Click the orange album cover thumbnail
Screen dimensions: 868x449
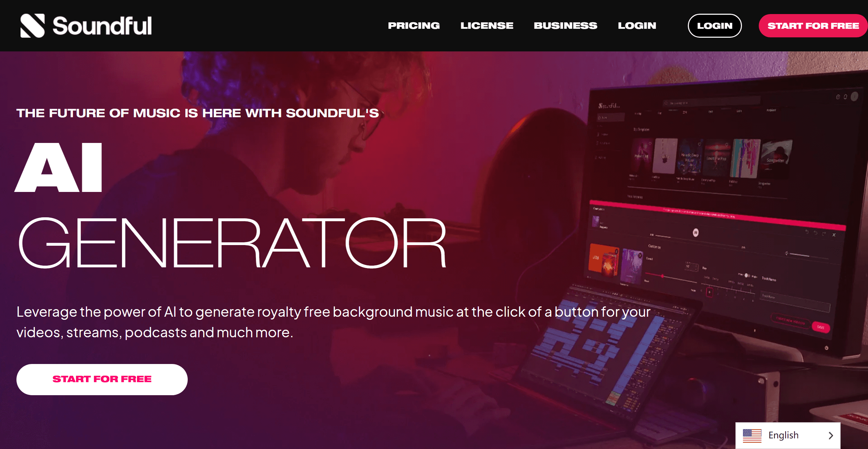604,259
